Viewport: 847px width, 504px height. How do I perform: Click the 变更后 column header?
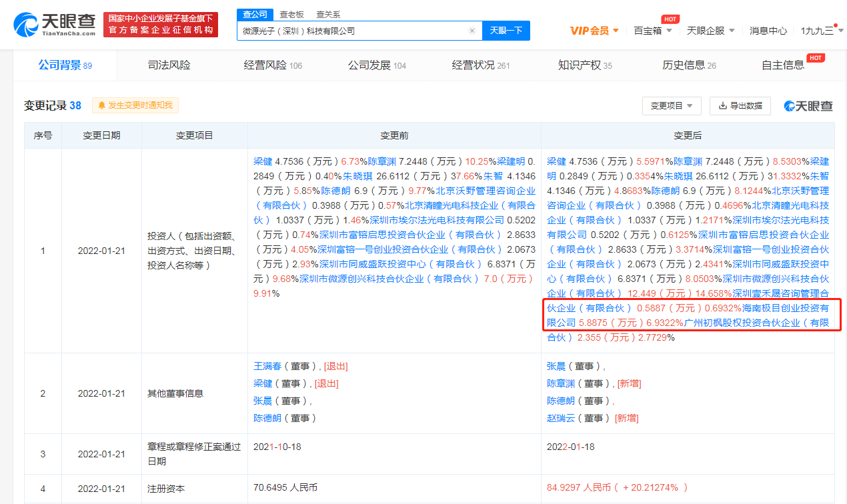point(688,135)
